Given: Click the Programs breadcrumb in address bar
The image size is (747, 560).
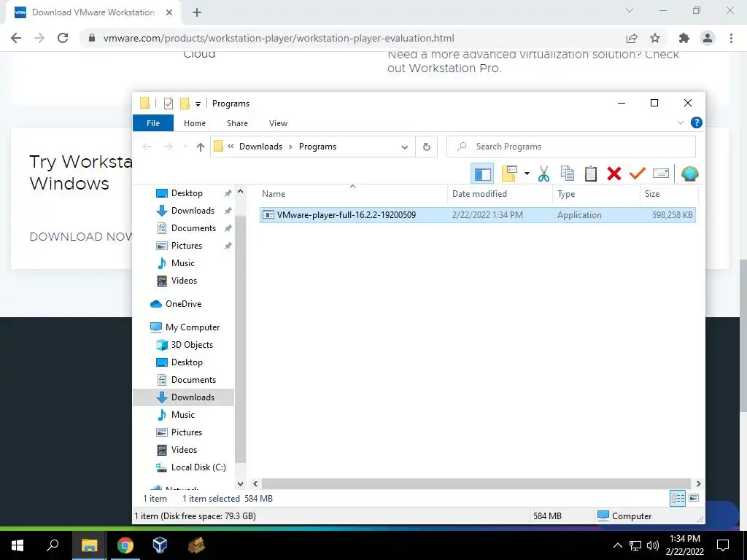Looking at the screenshot, I should pos(318,147).
